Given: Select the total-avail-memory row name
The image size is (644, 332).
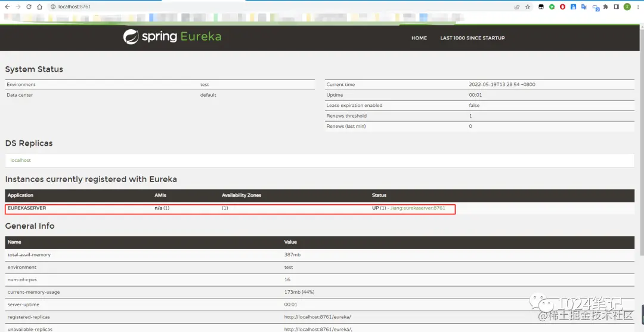Looking at the screenshot, I should click(29, 255).
